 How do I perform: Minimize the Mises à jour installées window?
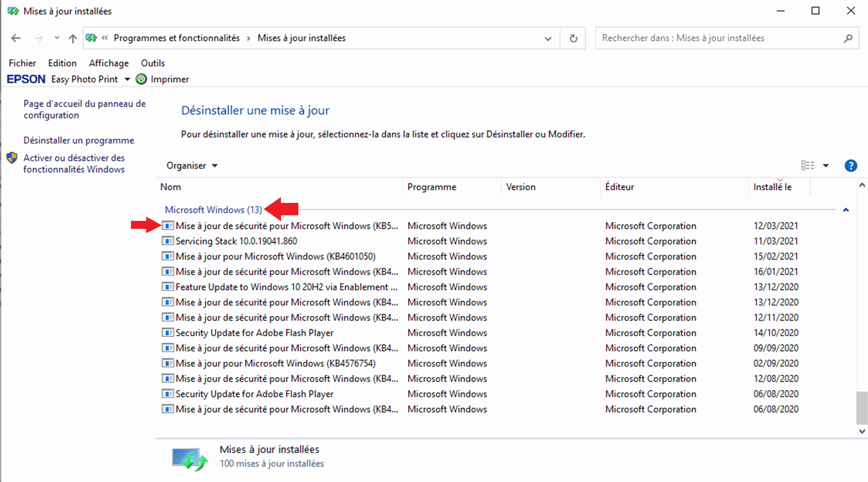click(780, 11)
